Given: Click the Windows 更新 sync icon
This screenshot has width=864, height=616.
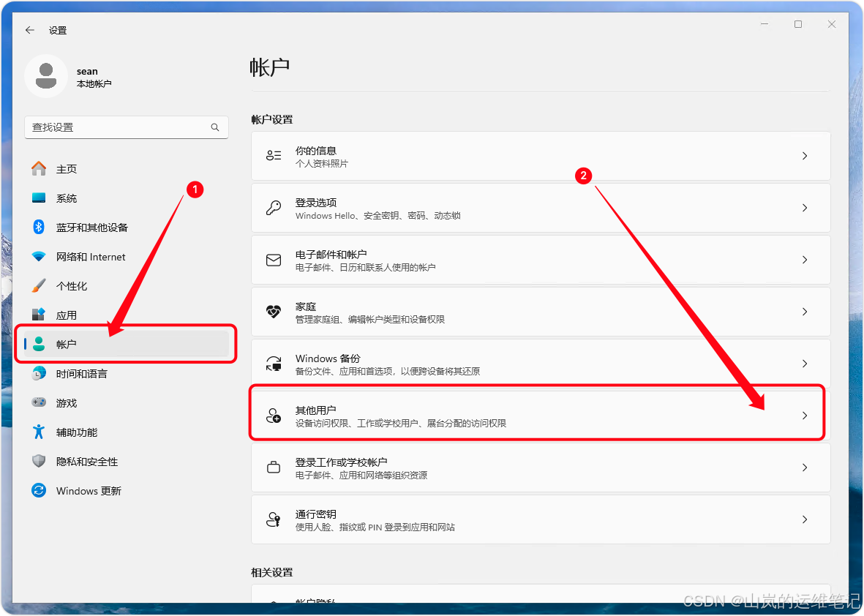Looking at the screenshot, I should point(39,490).
